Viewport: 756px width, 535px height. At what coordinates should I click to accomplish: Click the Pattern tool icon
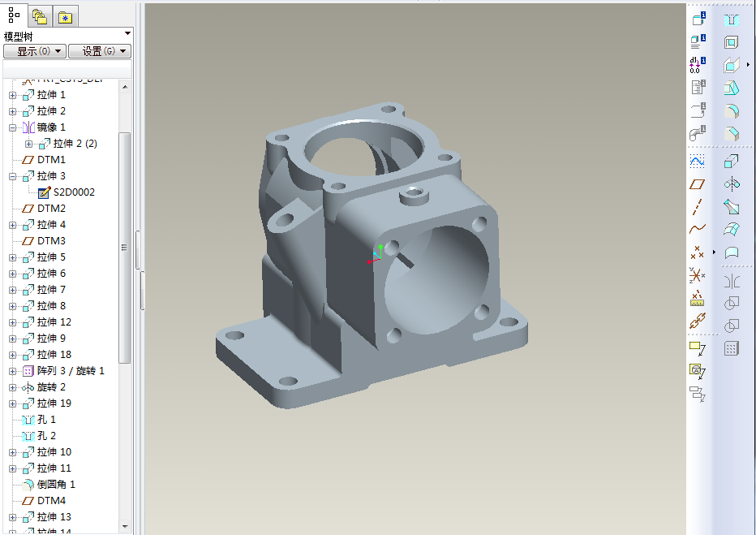click(732, 348)
